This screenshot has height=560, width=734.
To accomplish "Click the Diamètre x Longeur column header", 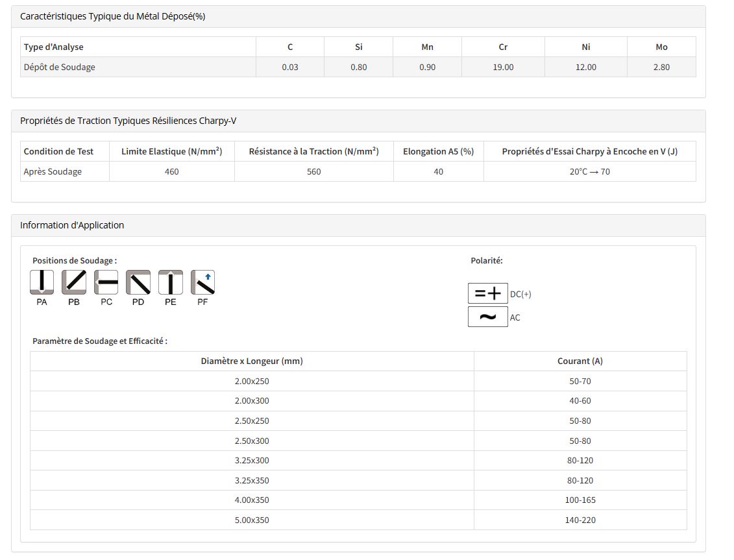I will click(x=252, y=361).
